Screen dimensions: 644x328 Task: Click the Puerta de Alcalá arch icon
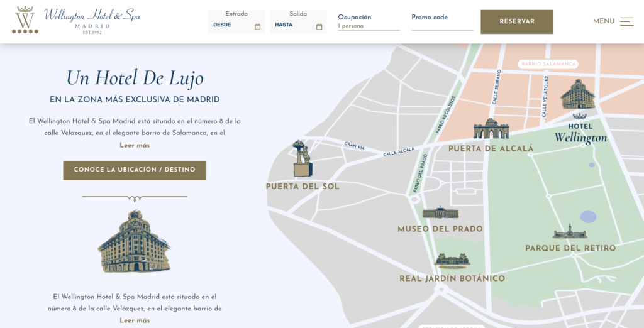click(x=491, y=129)
